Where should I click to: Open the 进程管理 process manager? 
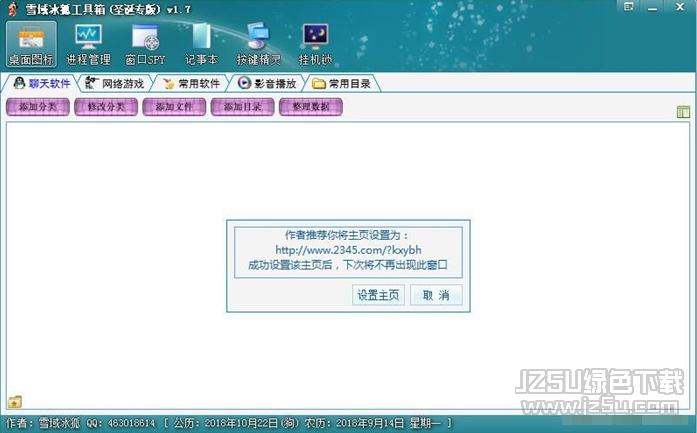click(x=88, y=44)
